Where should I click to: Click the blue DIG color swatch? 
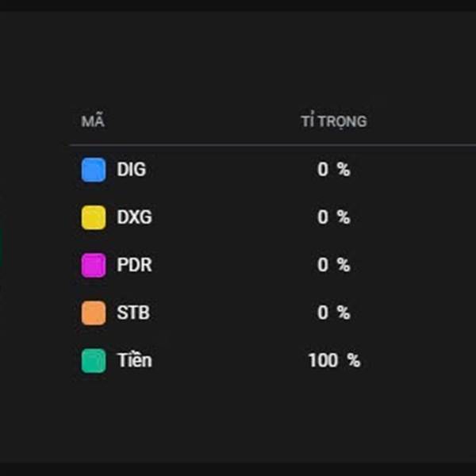(94, 170)
